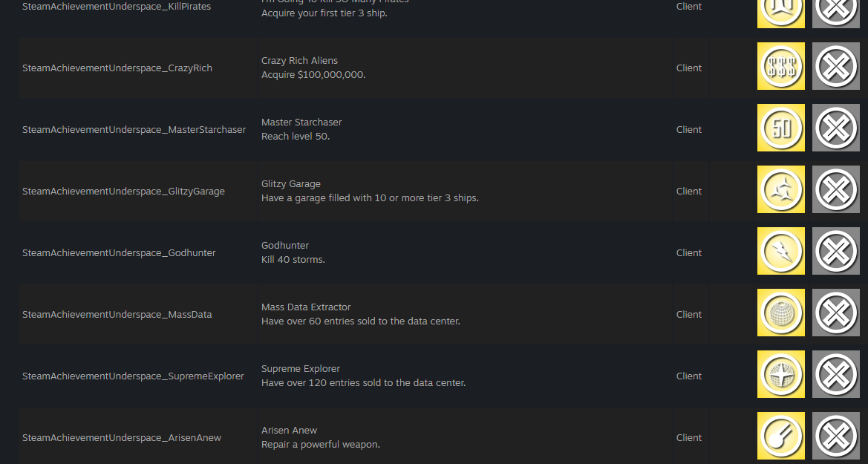Click the gray unachieved icon for MassData
Image resolution: width=868 pixels, height=464 pixels.
836,313
